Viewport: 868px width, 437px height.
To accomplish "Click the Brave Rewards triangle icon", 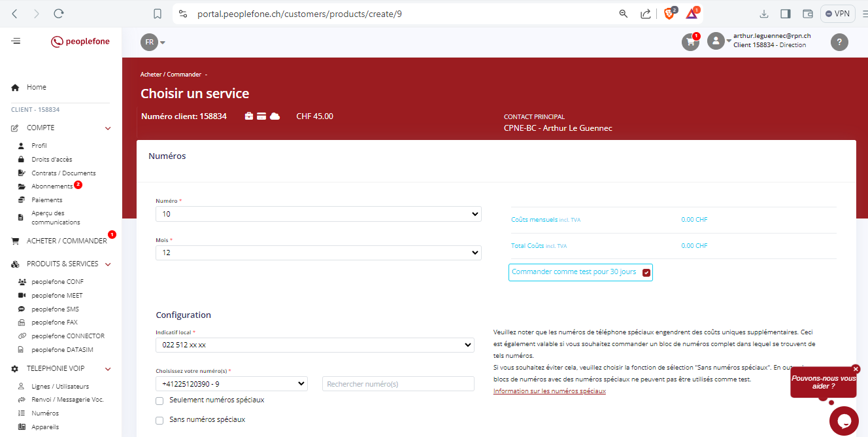I will pos(692,13).
